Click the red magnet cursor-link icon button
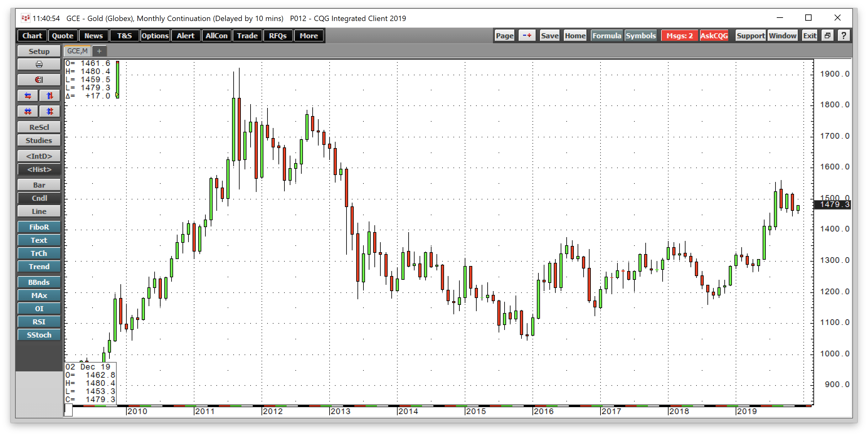Viewport: 868px width, 436px height. pos(39,80)
